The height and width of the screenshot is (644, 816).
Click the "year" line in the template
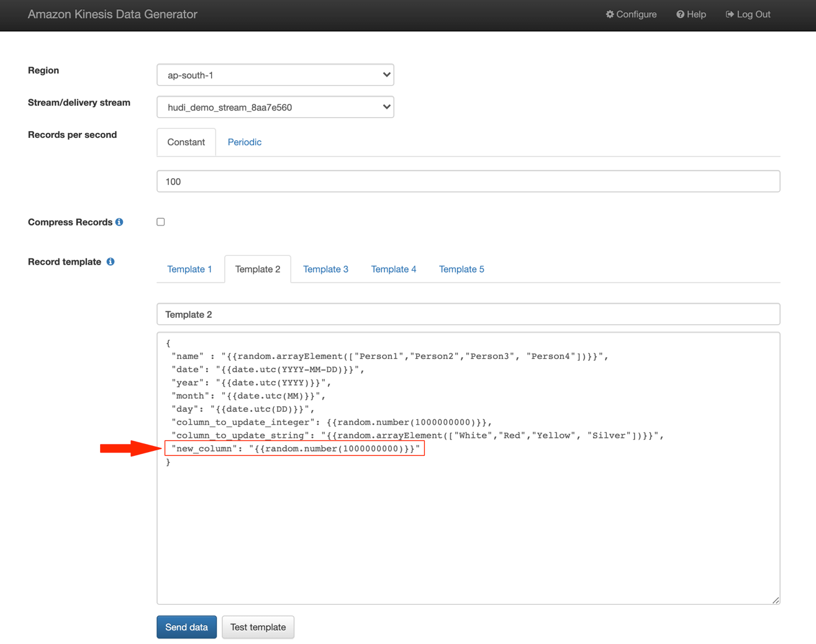[251, 383]
